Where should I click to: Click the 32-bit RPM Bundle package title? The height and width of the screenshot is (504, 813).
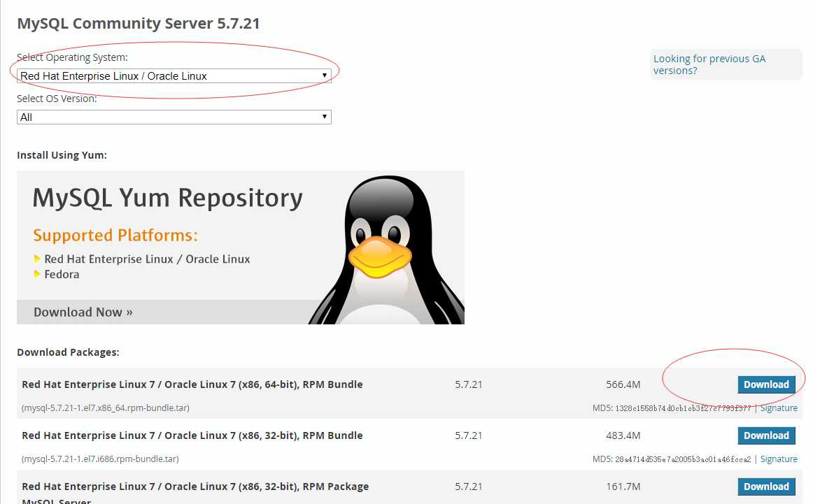(x=192, y=435)
